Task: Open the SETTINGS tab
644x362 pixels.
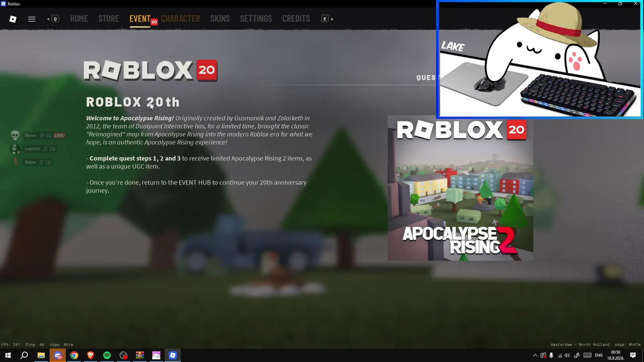Action: 256,19
